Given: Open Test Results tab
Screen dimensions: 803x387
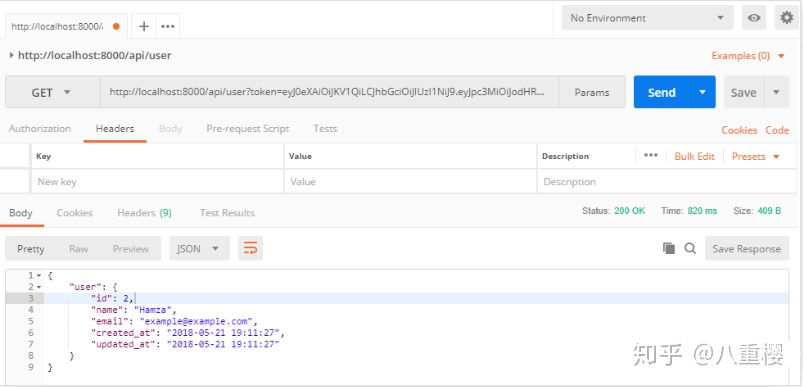Looking at the screenshot, I should click(x=227, y=212).
